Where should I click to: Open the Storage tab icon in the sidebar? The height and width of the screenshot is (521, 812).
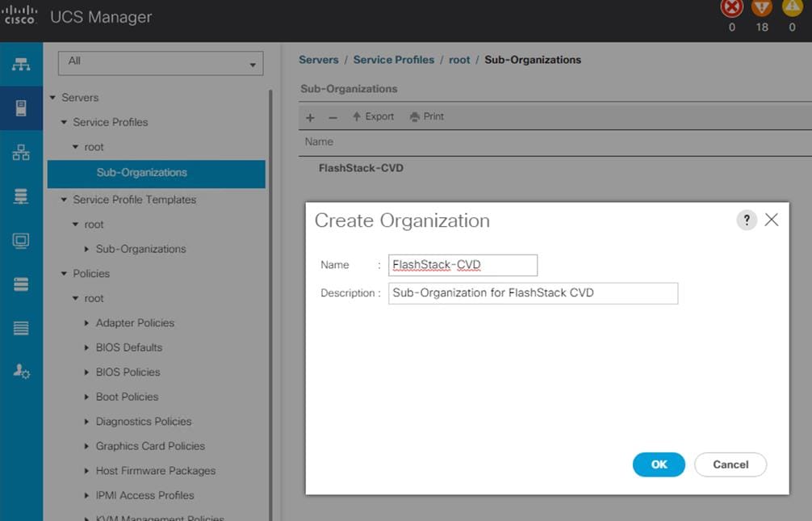[21, 284]
